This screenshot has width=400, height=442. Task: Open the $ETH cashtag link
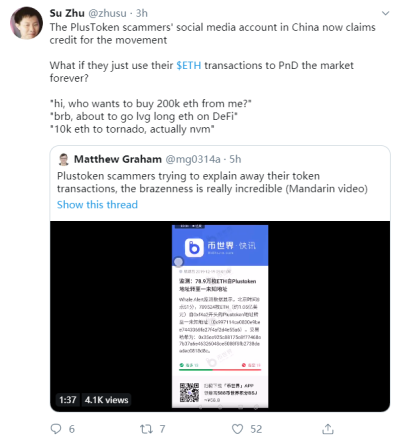tap(189, 65)
